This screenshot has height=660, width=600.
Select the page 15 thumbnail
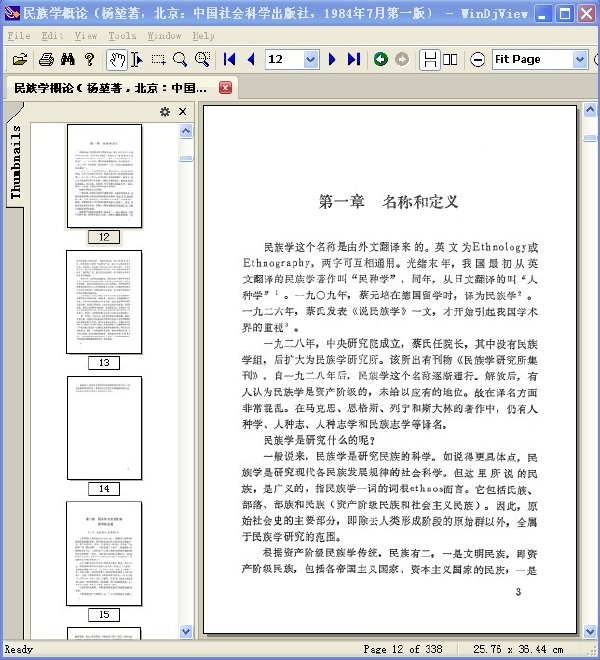pos(104,554)
